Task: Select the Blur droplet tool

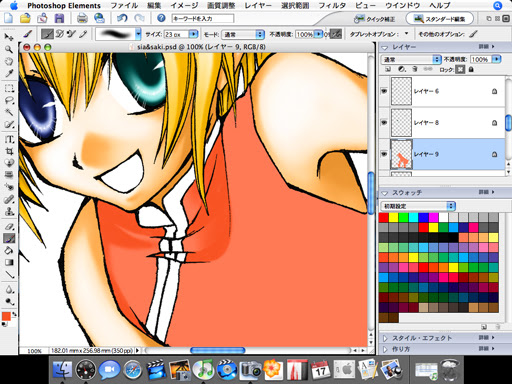Action: pos(9,289)
